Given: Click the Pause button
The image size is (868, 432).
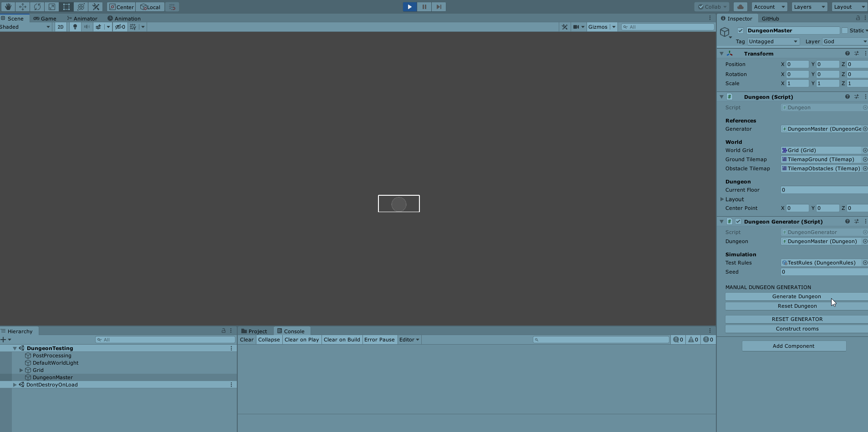Looking at the screenshot, I should point(424,7).
